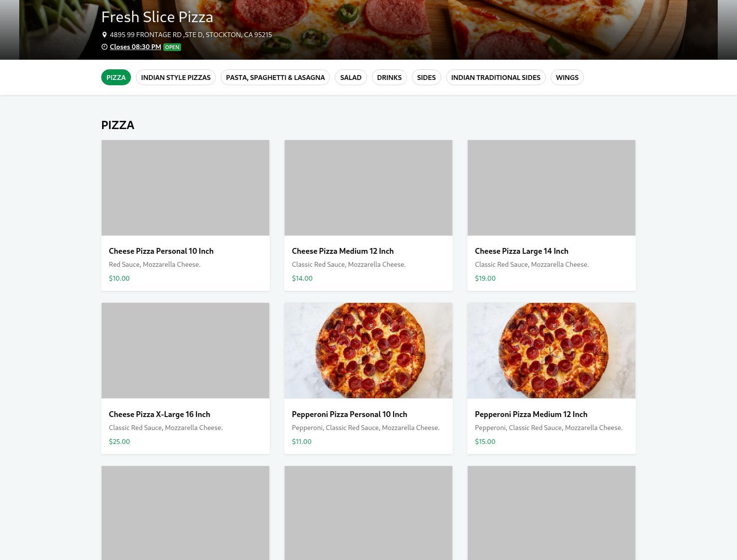Click the Stockton Frontage Rd address text
Image resolution: width=737 pixels, height=560 pixels.
point(191,35)
